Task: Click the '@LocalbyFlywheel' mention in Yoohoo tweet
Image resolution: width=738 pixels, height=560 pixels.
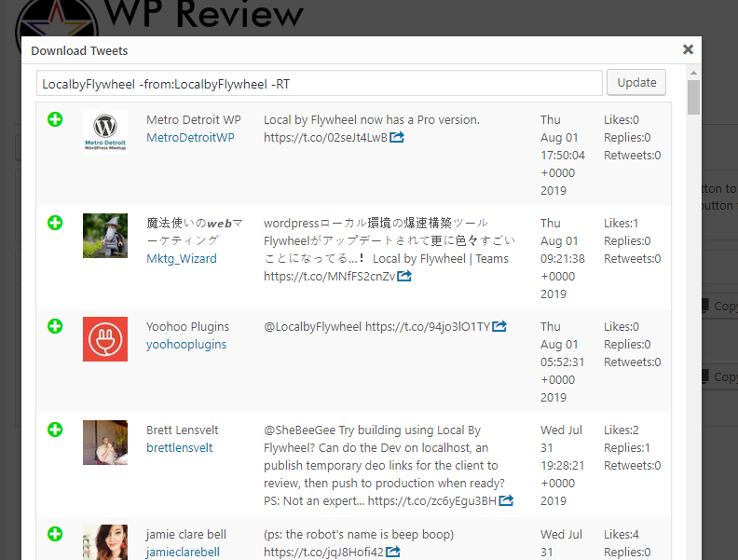Action: [x=312, y=326]
